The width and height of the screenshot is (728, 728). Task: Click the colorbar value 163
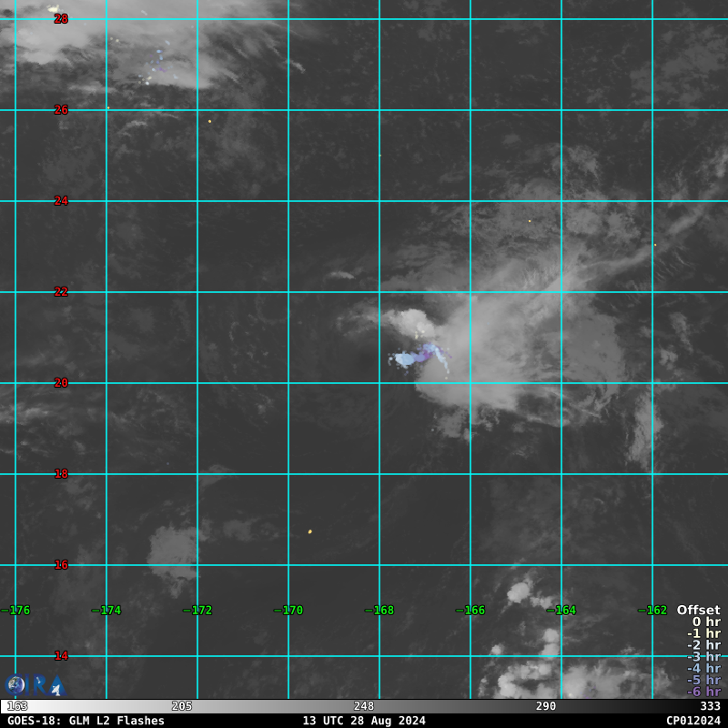17,706
